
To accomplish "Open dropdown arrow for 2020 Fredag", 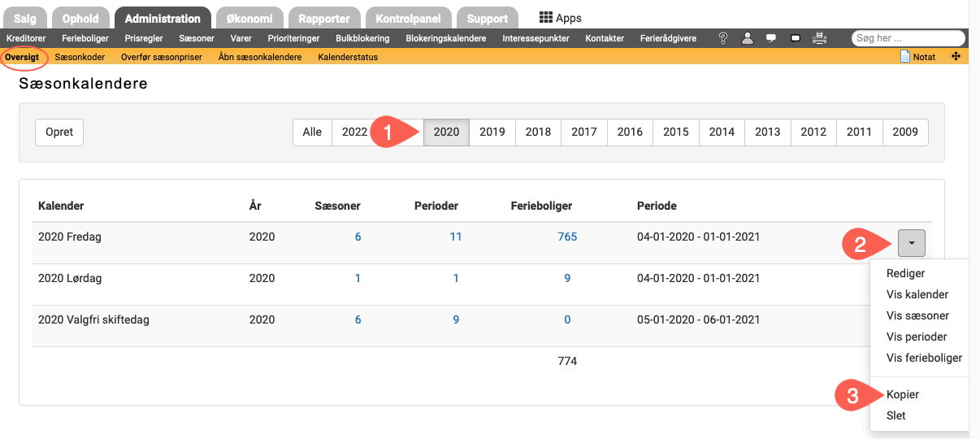I will (912, 242).
